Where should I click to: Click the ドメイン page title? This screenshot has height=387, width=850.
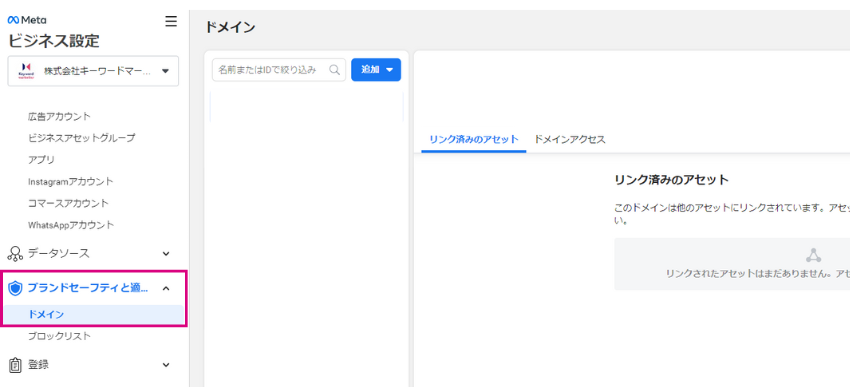(230, 27)
